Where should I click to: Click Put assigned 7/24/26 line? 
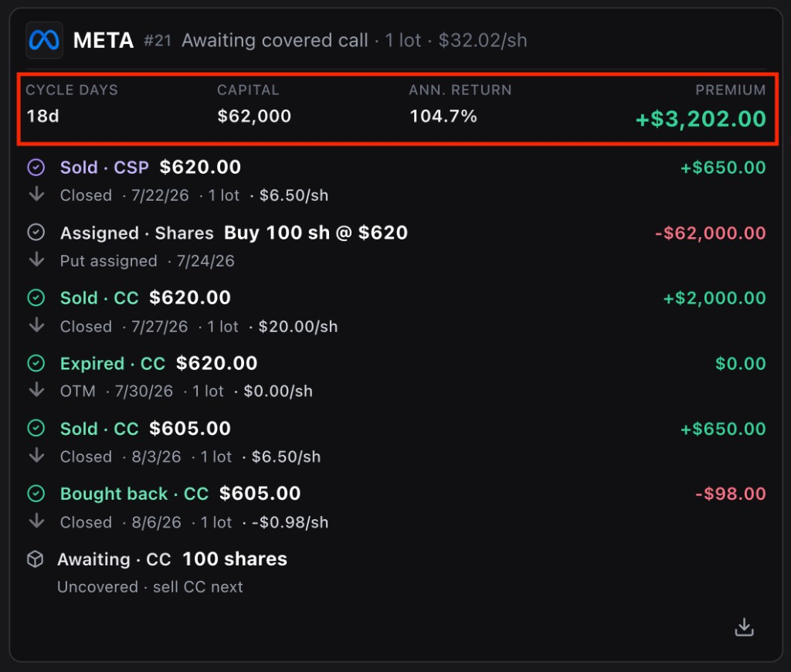coord(148,261)
